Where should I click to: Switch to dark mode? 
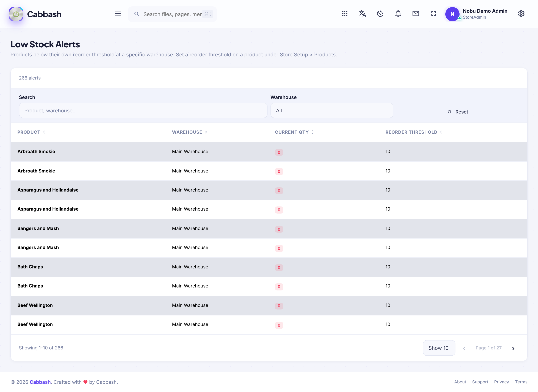(380, 14)
